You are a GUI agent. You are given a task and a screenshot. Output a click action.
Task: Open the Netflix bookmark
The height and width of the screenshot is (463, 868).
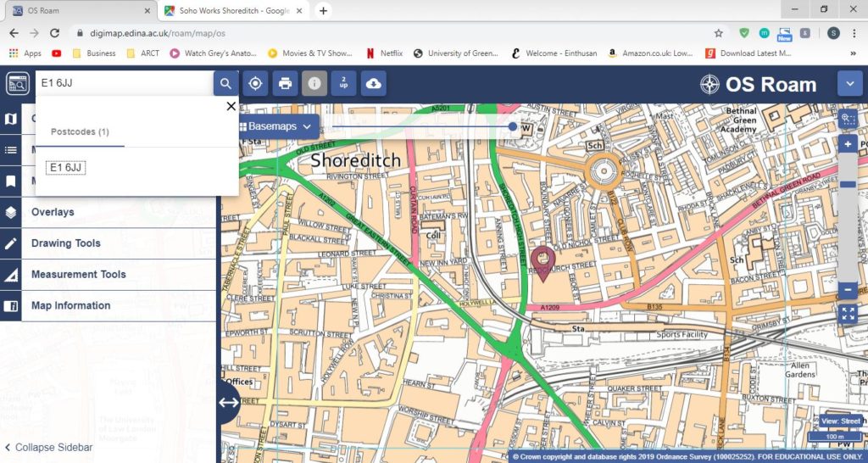pos(384,53)
